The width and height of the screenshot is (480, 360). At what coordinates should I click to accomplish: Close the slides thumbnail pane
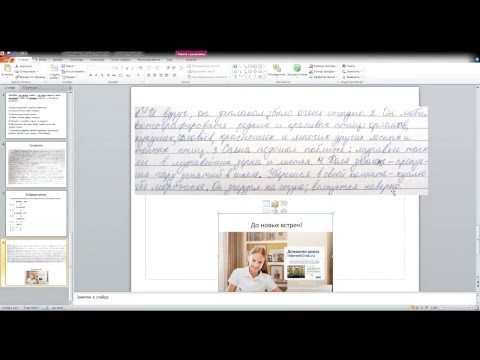point(70,88)
